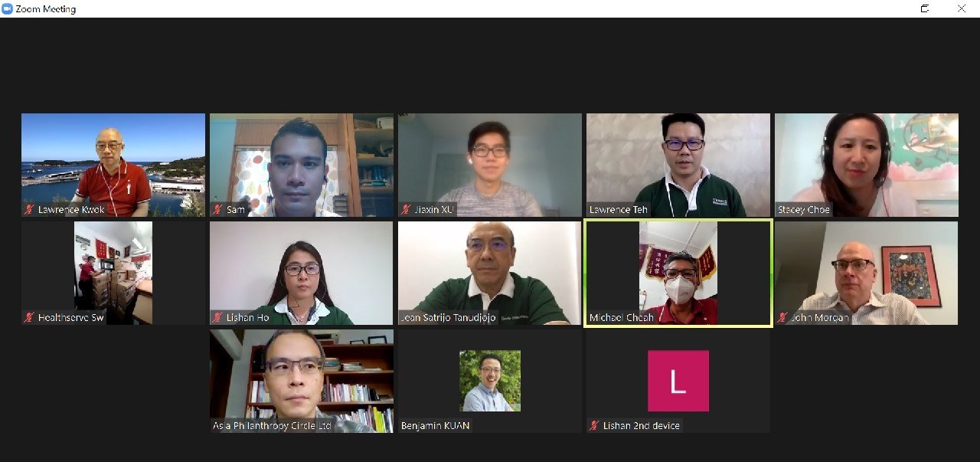This screenshot has height=462, width=980.
Task: Click John Morgan's muted microphone icon
Action: 783,317
